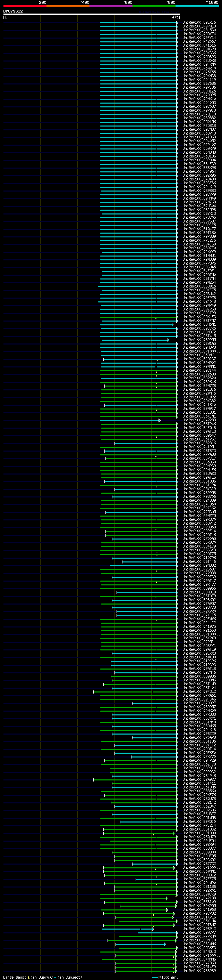The height and width of the screenshot is (980, 222).
Task: Click the orange ~40% legend segment
Action: click(x=68, y=6)
